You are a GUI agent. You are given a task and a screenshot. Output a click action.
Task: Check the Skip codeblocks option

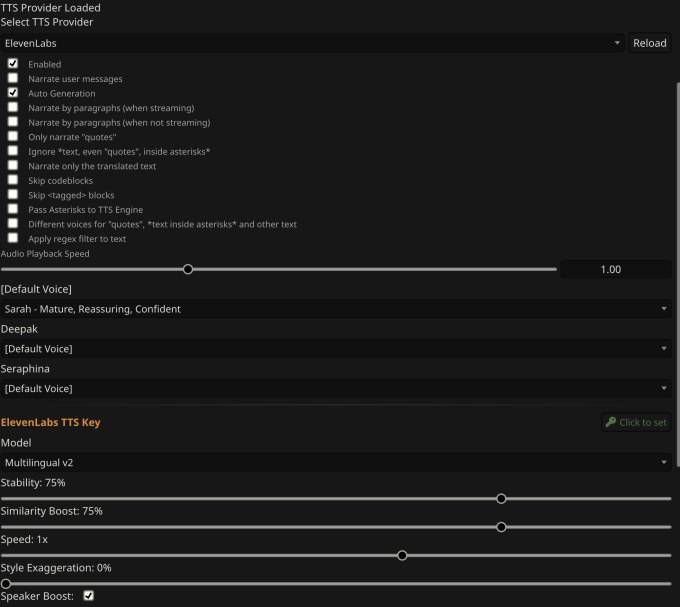point(13,180)
